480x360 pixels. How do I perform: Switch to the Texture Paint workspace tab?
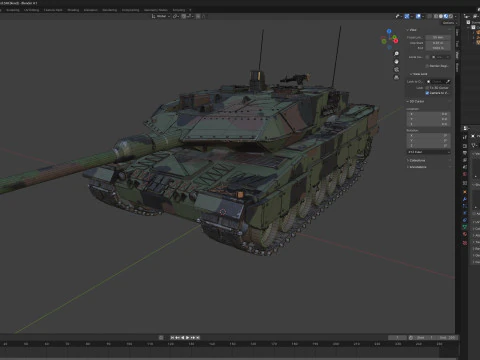(x=53, y=10)
